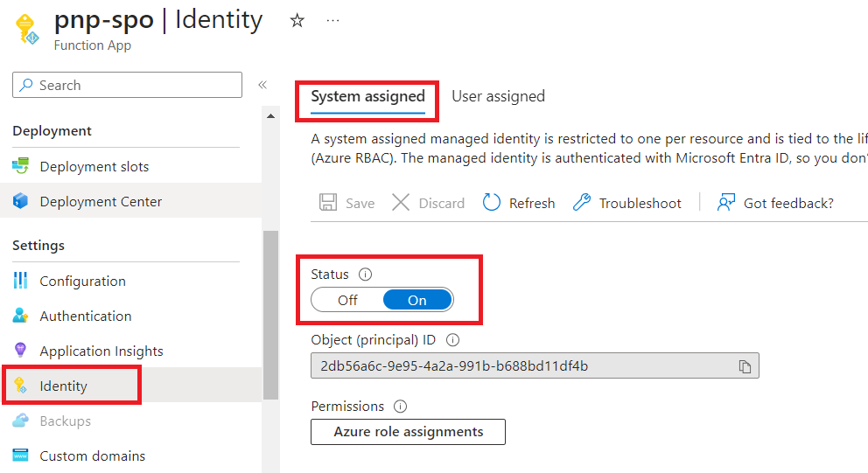The height and width of the screenshot is (473, 868).
Task: Click info icon next to Permissions
Action: pos(401,407)
